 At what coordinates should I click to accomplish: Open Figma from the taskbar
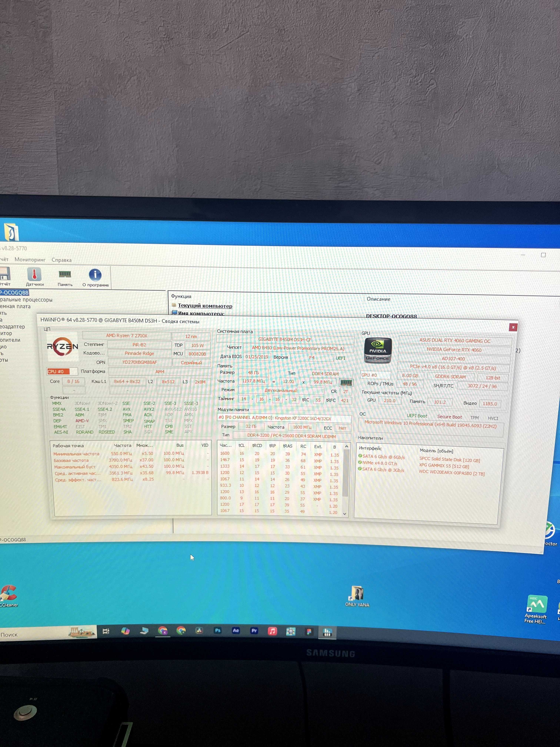tap(309, 632)
